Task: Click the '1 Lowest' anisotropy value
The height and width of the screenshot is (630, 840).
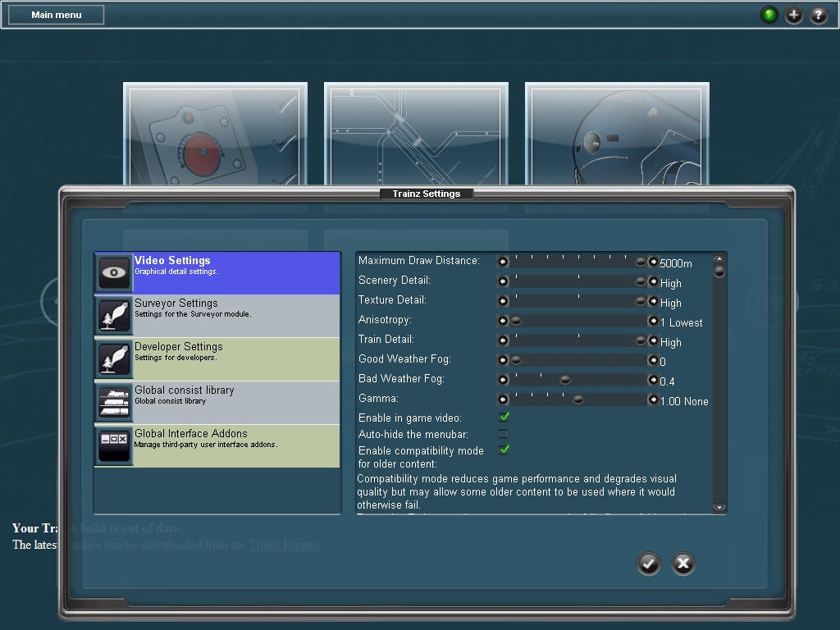Action: point(682,322)
